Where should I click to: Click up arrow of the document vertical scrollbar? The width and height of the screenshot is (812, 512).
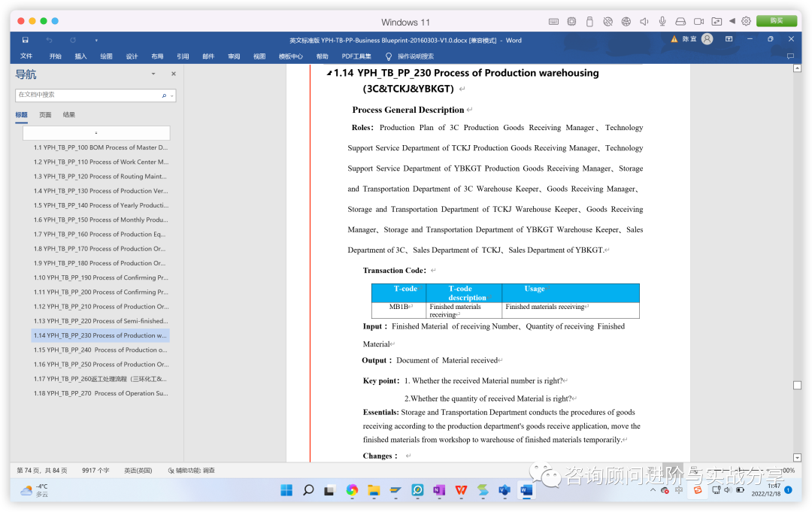tap(797, 68)
